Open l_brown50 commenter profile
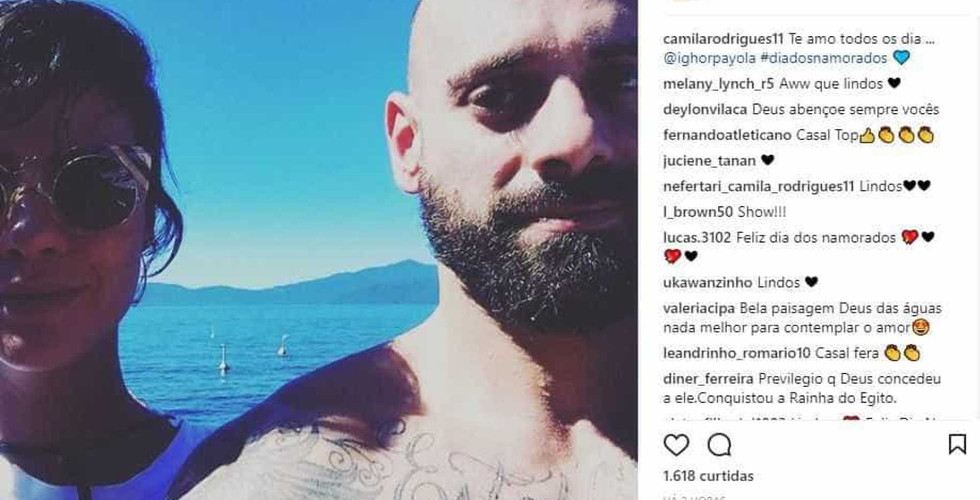The image size is (980, 500). point(698,212)
